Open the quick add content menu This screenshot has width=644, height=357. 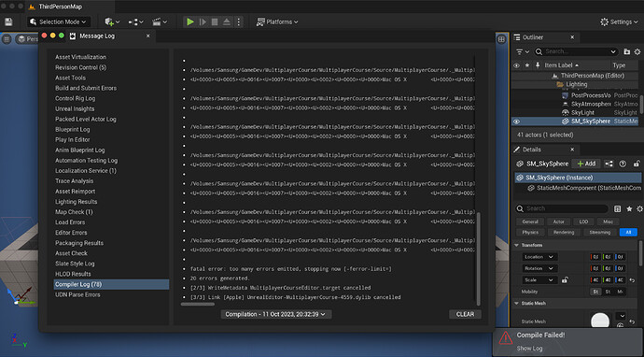112,21
